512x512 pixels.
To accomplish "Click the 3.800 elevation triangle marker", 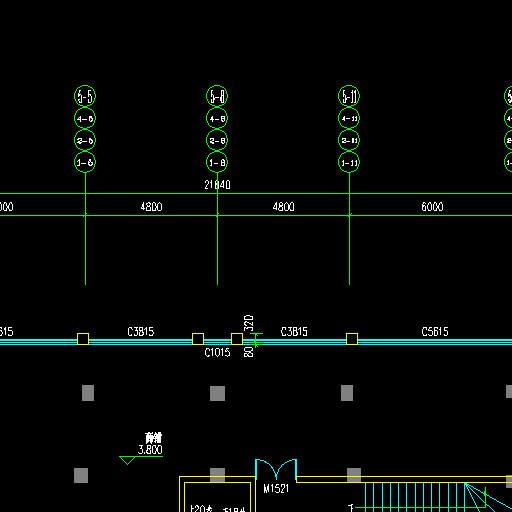I will (x=127, y=460).
